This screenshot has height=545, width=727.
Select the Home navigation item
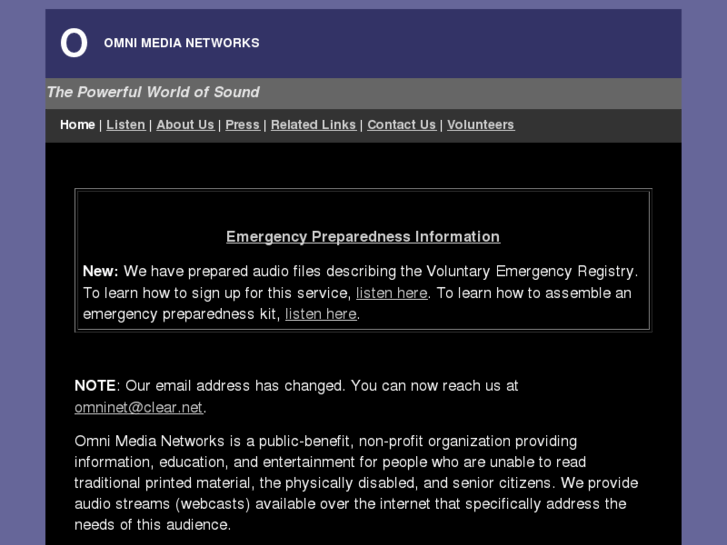tap(77, 125)
